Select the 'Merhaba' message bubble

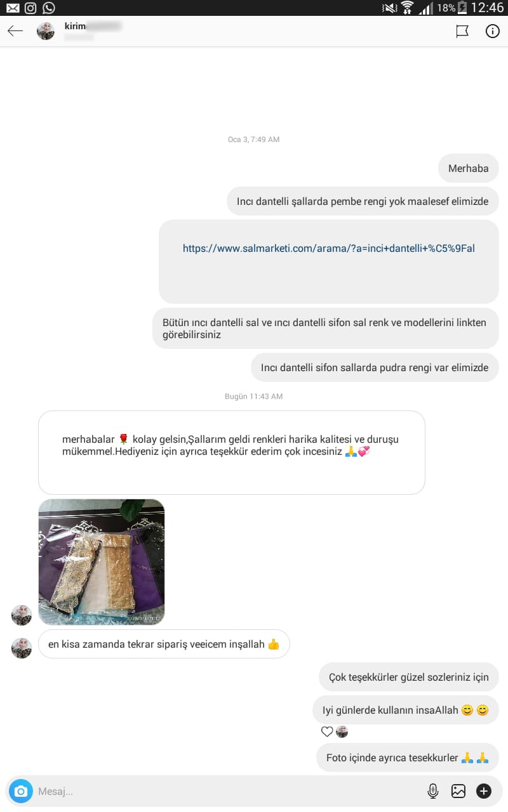click(469, 169)
